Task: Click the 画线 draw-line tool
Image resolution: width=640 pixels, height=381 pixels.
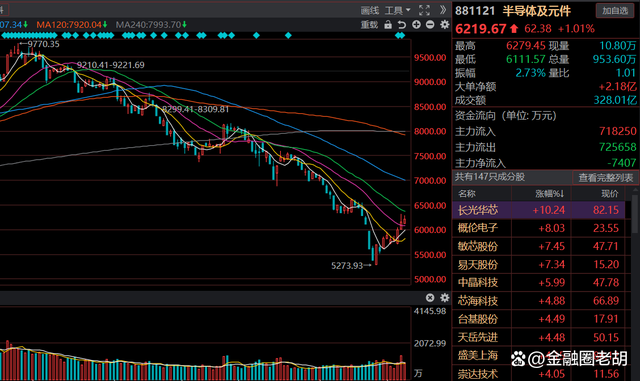Action: tap(369, 11)
